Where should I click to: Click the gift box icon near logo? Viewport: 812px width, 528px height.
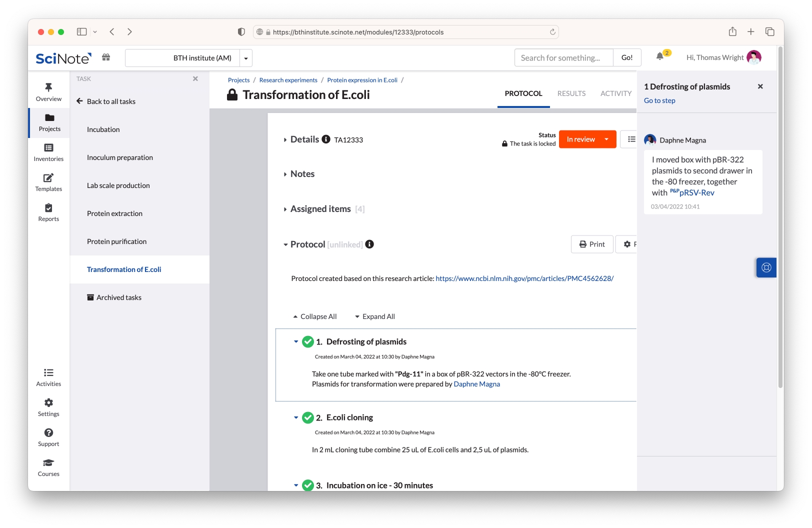coord(106,57)
